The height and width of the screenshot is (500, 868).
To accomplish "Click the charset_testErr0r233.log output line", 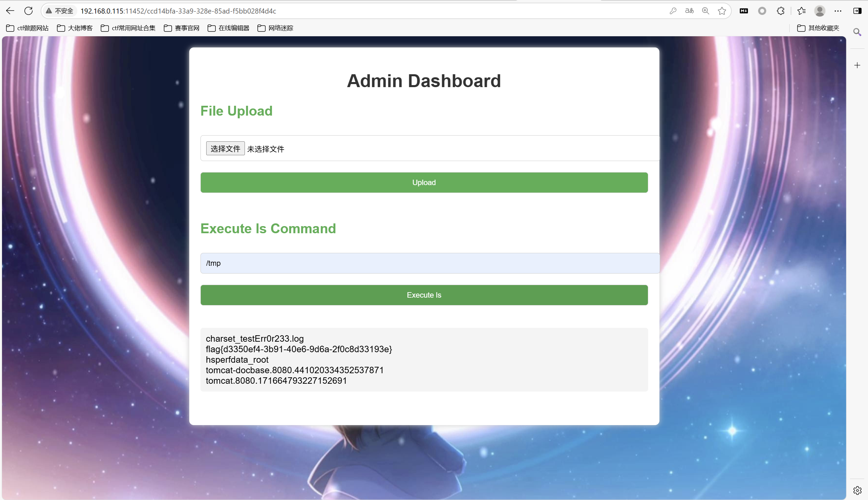I will (x=255, y=339).
